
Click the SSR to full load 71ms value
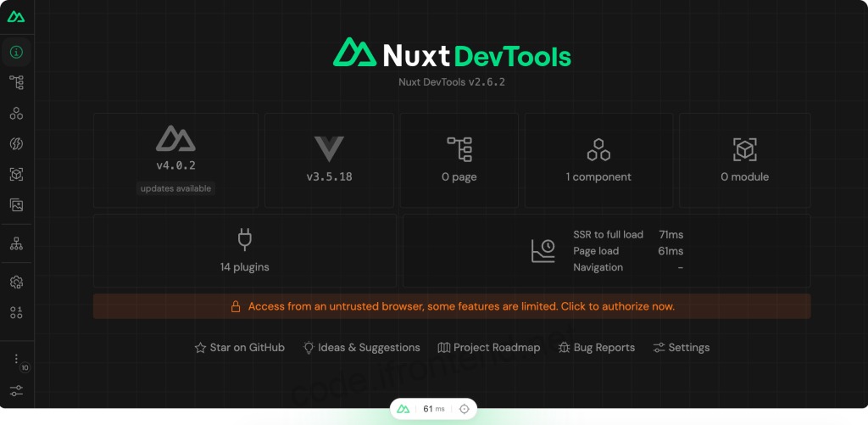click(x=670, y=234)
